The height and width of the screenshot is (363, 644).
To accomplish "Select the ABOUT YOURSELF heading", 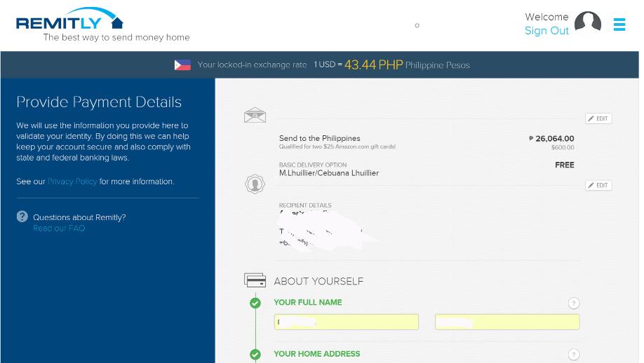I will (318, 282).
